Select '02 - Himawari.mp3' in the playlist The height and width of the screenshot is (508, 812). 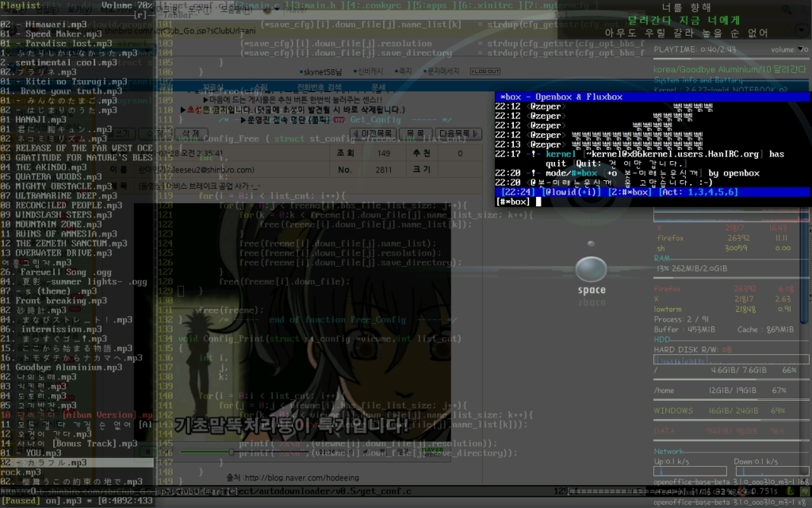pos(44,25)
